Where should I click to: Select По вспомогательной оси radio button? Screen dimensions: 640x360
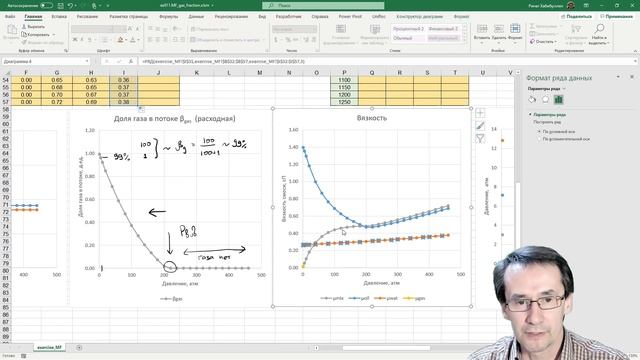(x=539, y=139)
